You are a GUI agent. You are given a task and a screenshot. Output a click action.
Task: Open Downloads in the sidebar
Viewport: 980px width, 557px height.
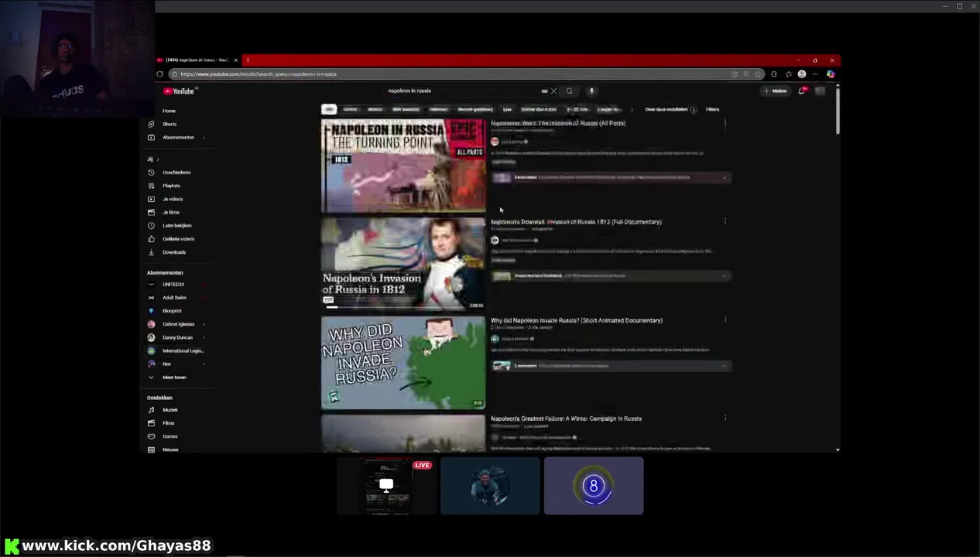point(174,252)
